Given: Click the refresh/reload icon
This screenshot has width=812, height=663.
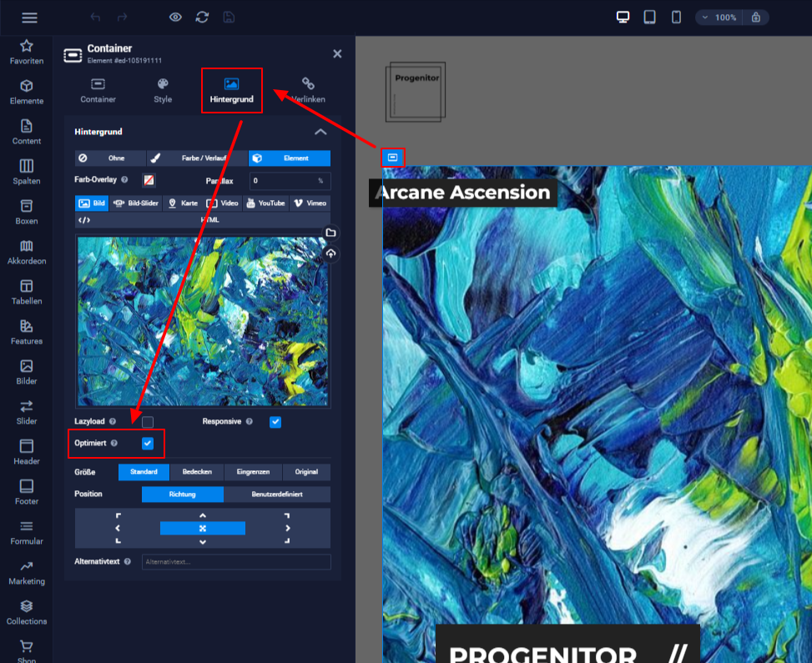Looking at the screenshot, I should (x=202, y=18).
